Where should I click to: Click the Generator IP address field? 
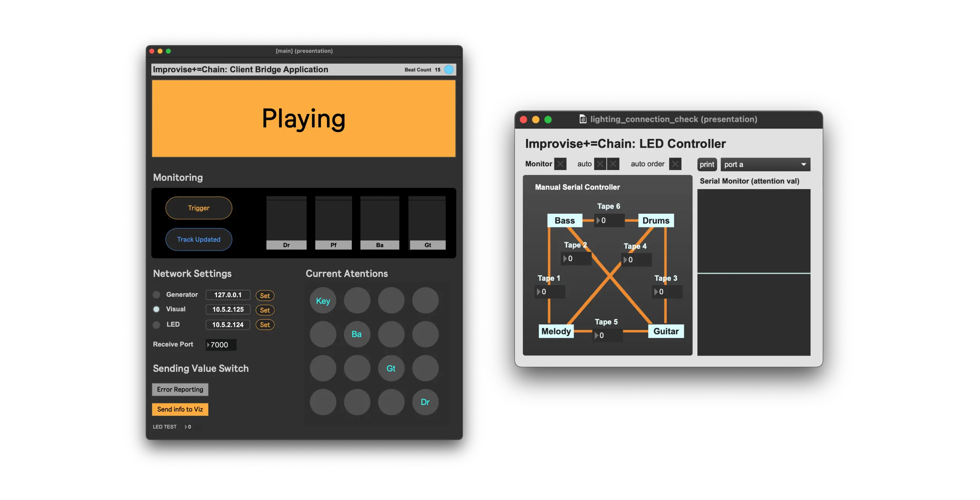(228, 295)
